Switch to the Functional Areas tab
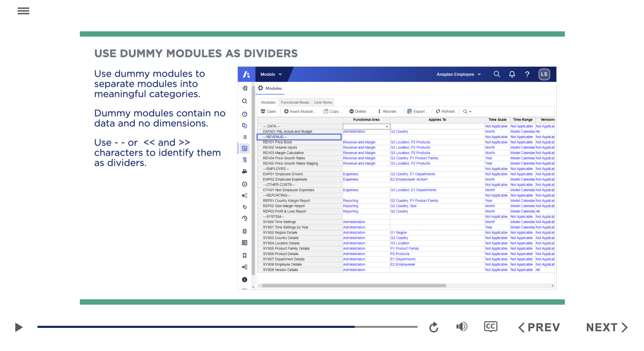The width and height of the screenshot is (644, 351). click(295, 102)
